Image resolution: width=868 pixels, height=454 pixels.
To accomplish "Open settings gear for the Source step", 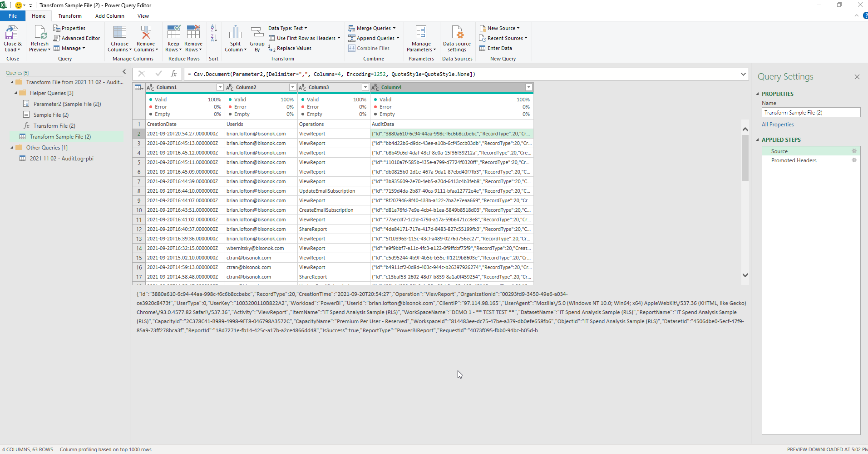I will tap(854, 151).
